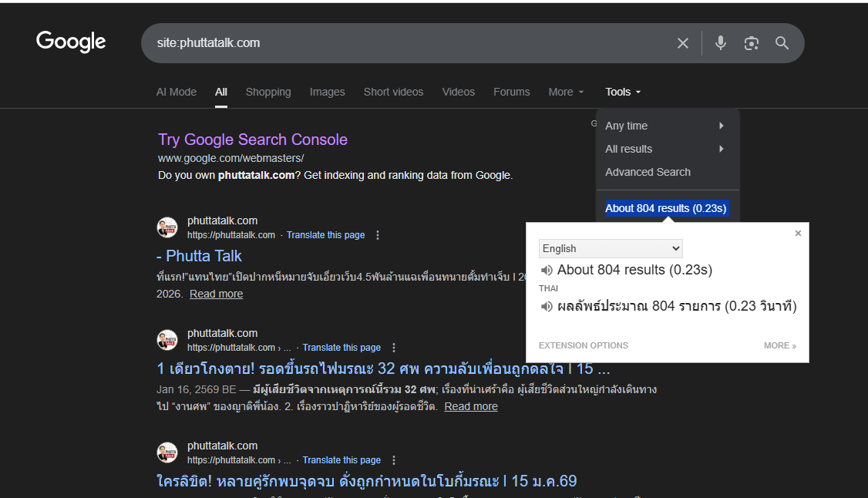Clear the search box with X icon
Viewport: 868px width, 498px height.
pos(682,43)
